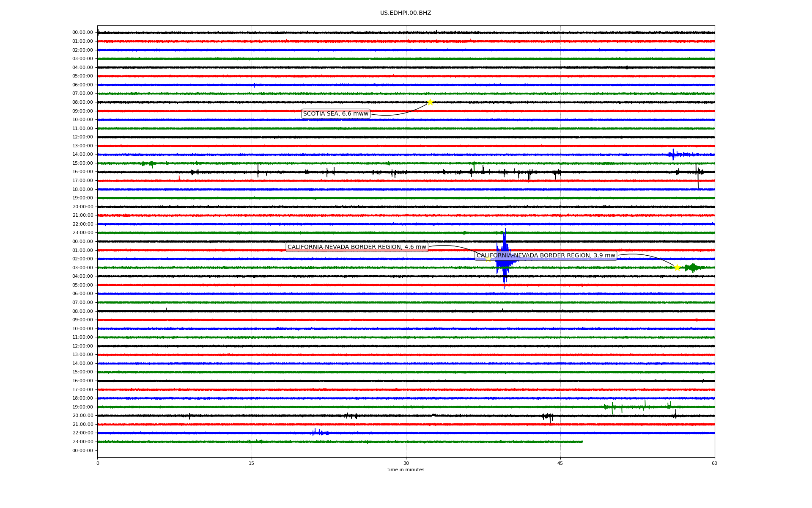Click the second 03:00:00 label beside the 3.9 event trace
Screen dimensions: 812x508
82,268
